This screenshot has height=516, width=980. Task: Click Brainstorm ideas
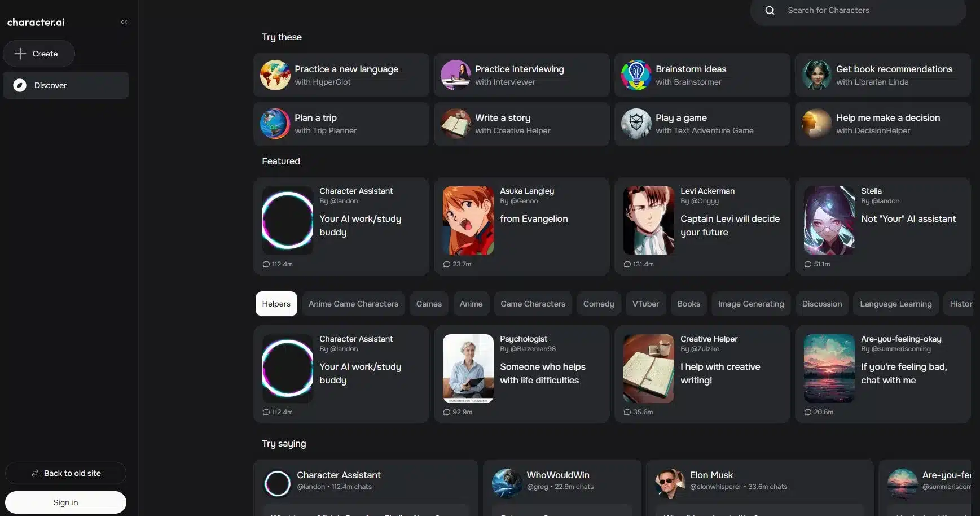702,75
